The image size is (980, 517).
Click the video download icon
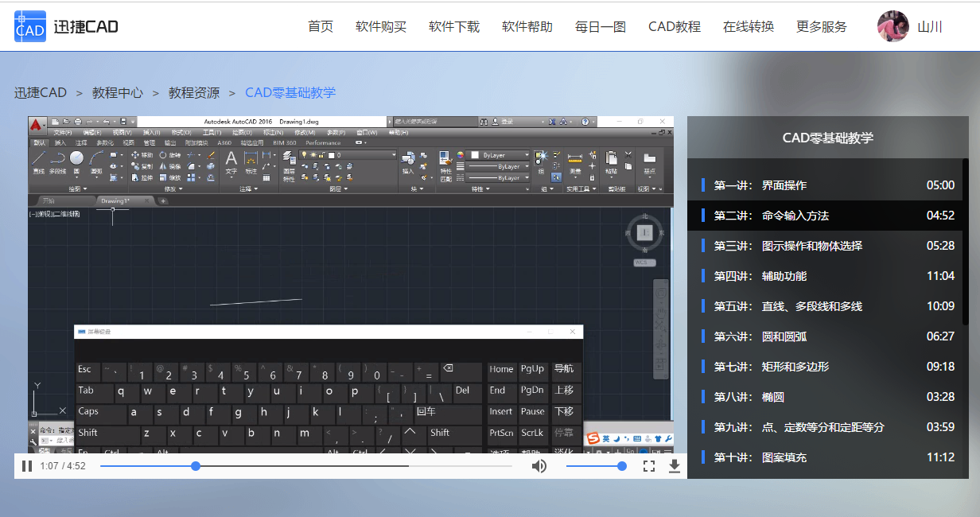(675, 466)
